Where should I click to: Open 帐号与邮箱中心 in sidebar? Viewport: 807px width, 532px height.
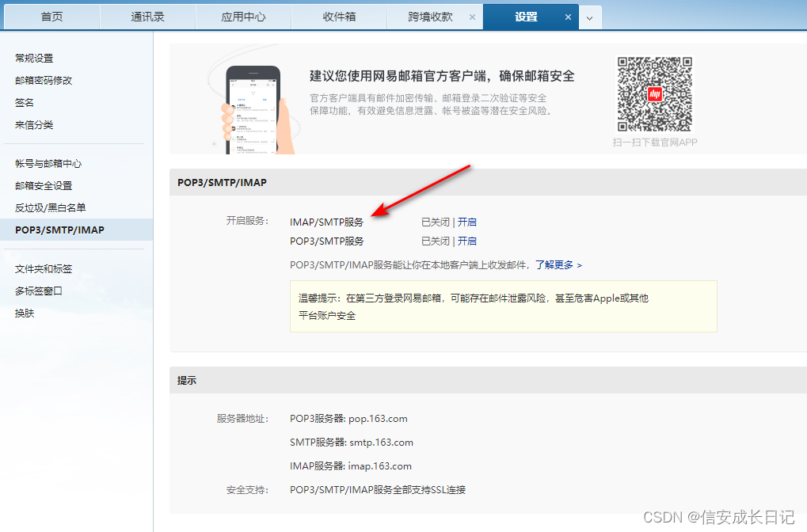pyautogui.click(x=48, y=164)
